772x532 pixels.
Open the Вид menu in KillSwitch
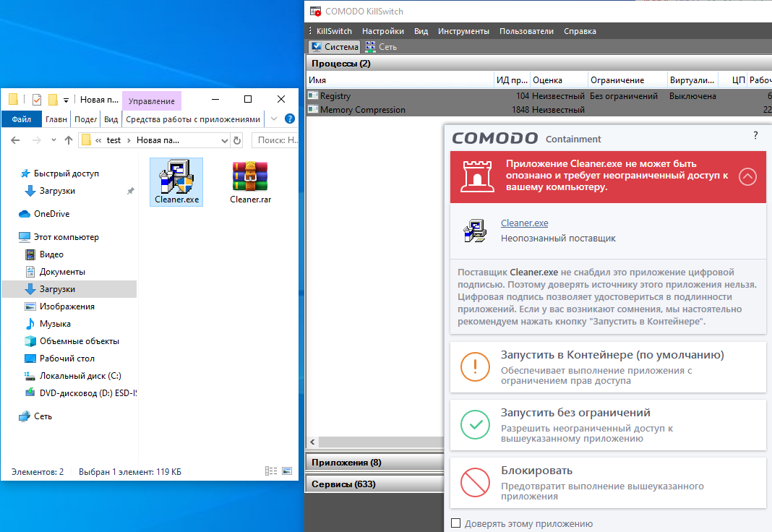pyautogui.click(x=421, y=31)
